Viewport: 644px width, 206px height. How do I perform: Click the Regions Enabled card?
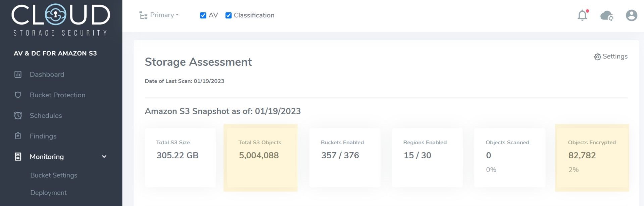click(x=427, y=158)
